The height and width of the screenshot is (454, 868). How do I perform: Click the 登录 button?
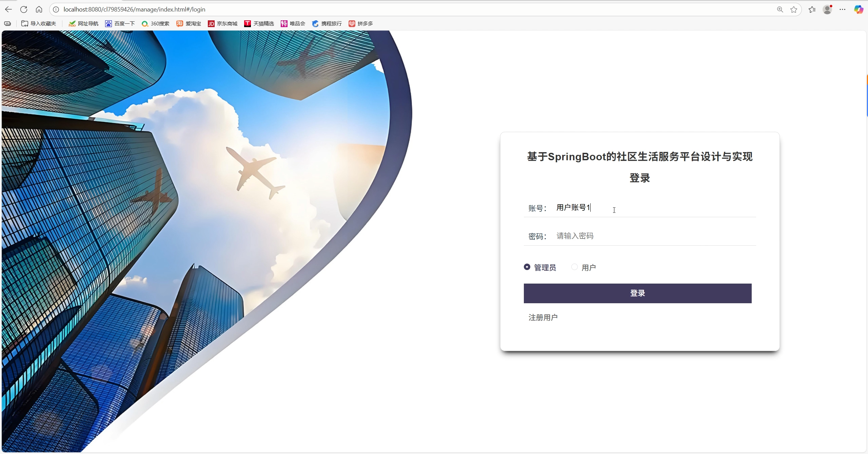(x=637, y=293)
